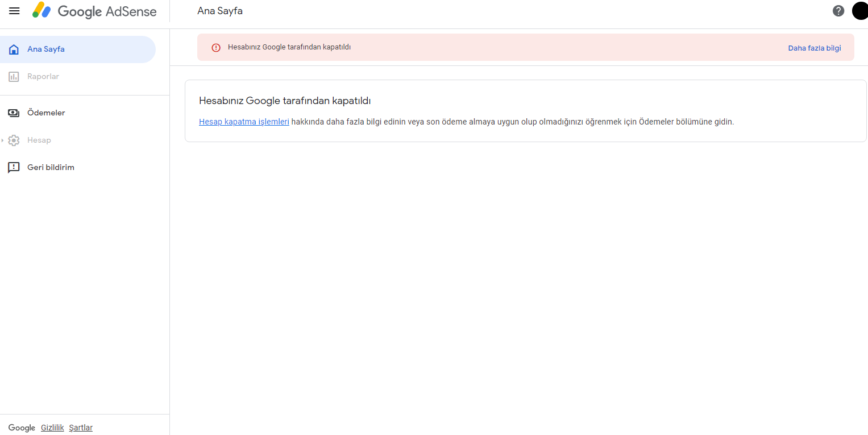
Task: Select Ana Sayfa in sidebar
Action: click(78, 49)
